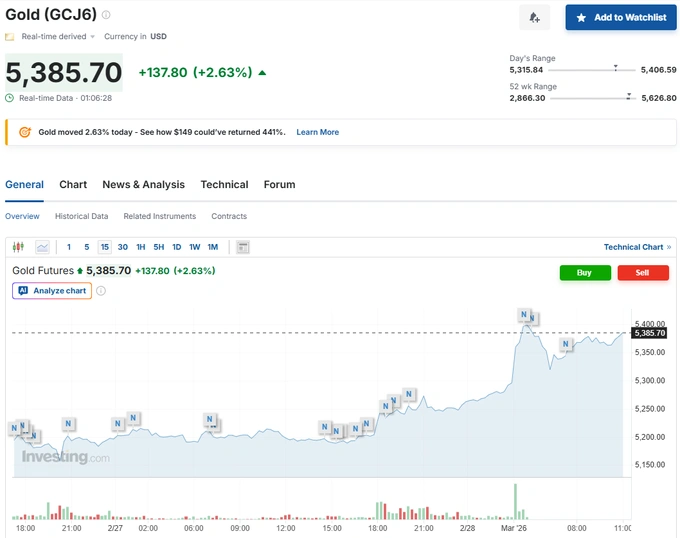Switch to the News & Analysis tab

pos(143,184)
